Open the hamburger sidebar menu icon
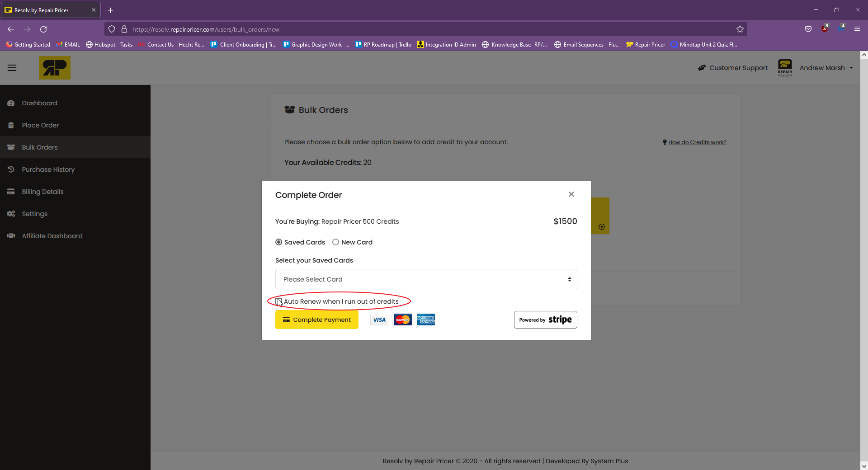 (12, 68)
